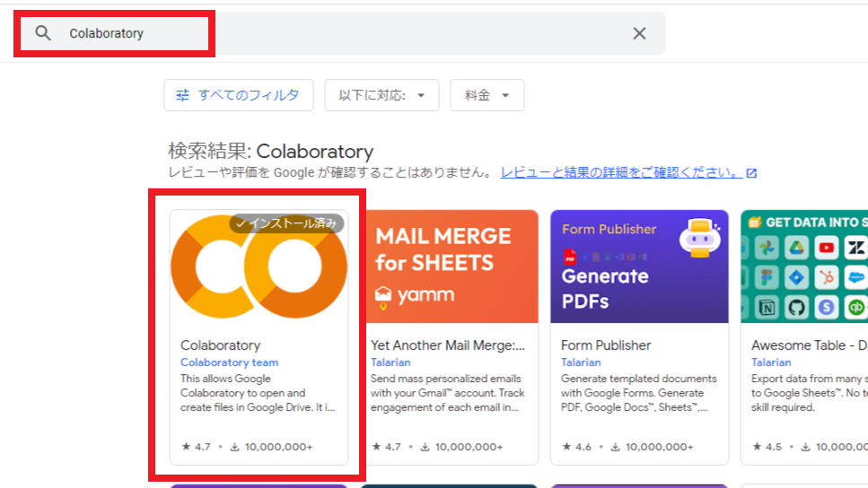Open the レビューと結果の詳細 link

coord(620,172)
